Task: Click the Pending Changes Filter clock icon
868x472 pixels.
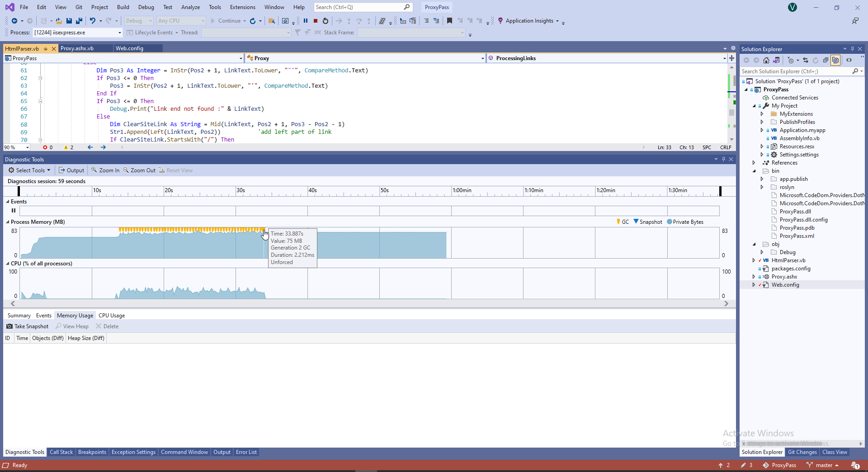Action: tap(791, 60)
